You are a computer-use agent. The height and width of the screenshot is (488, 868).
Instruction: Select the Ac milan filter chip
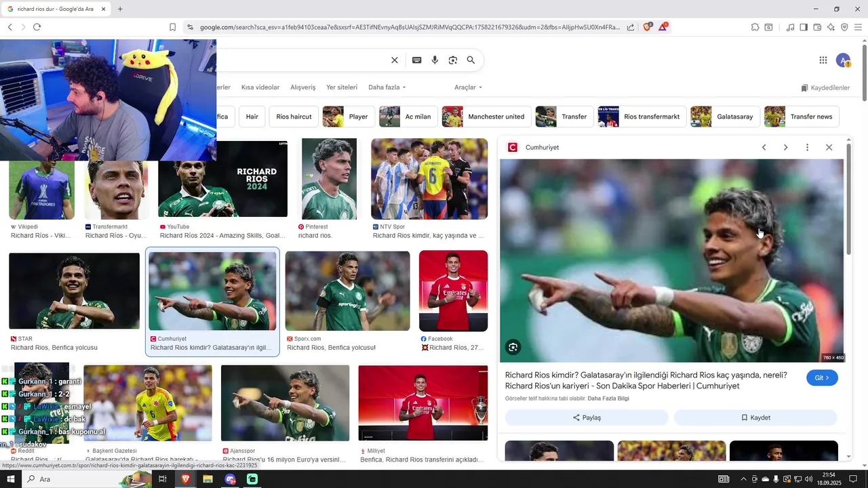pos(408,117)
